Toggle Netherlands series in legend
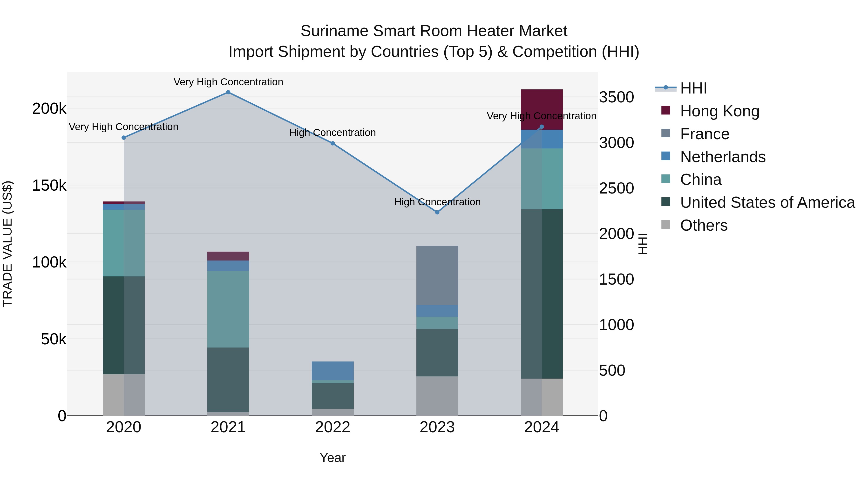The height and width of the screenshot is (488, 868). point(713,157)
